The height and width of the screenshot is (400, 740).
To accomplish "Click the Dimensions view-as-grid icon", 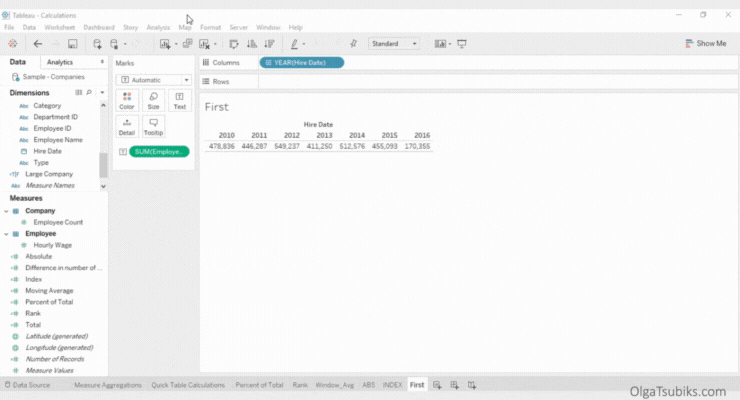I will (79, 92).
